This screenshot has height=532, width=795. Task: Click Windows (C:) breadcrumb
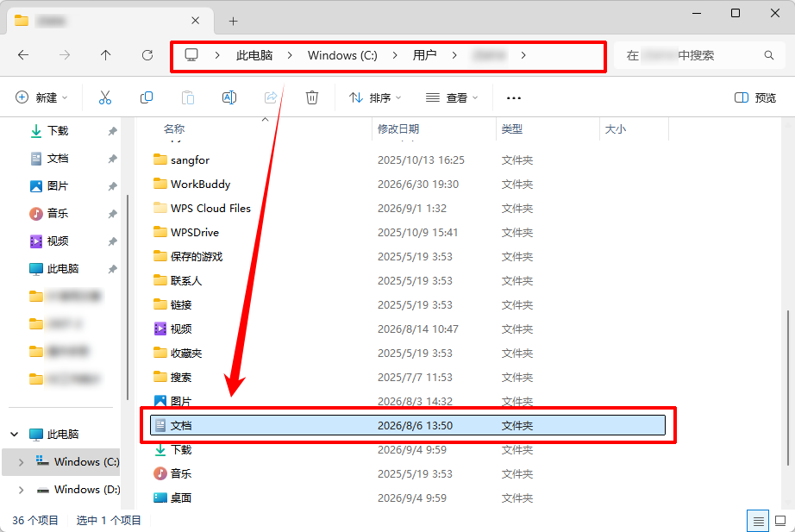[342, 55]
